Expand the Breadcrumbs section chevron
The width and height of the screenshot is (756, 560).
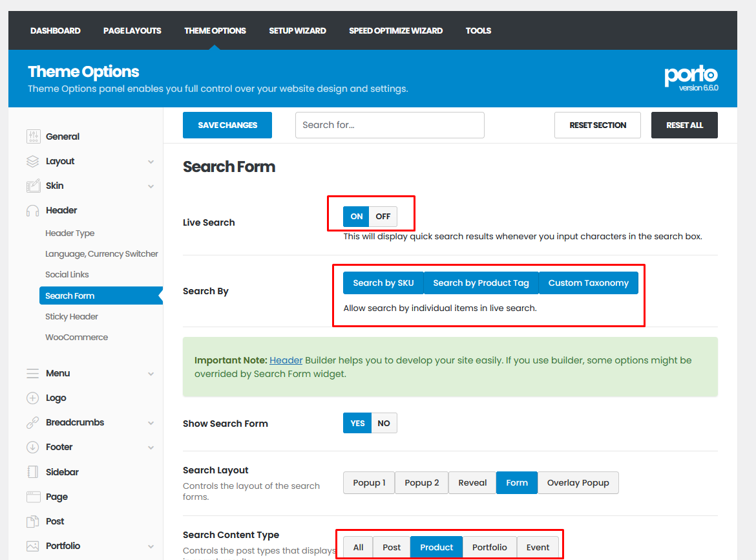151,423
